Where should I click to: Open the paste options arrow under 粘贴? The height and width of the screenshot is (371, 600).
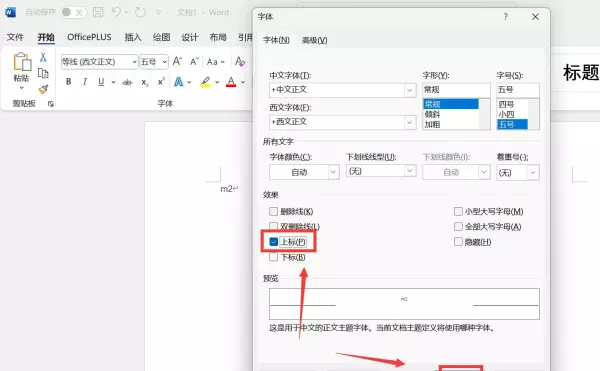click(x=22, y=88)
